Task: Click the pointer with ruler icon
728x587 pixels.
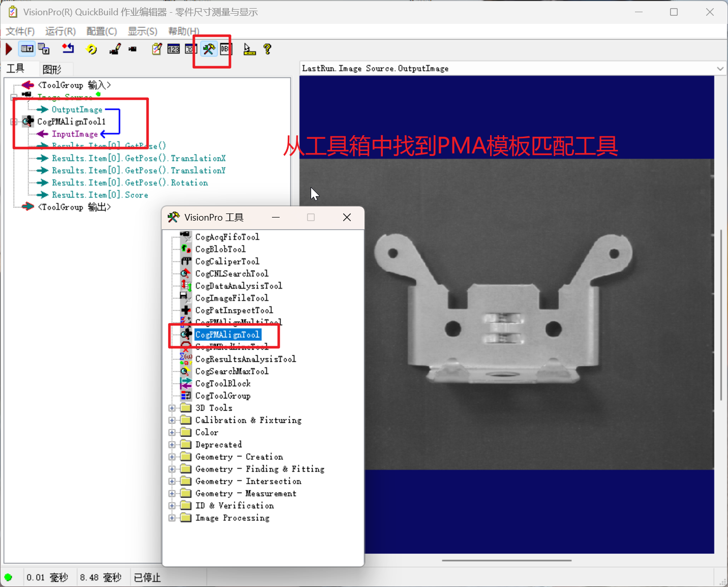Action: [249, 49]
